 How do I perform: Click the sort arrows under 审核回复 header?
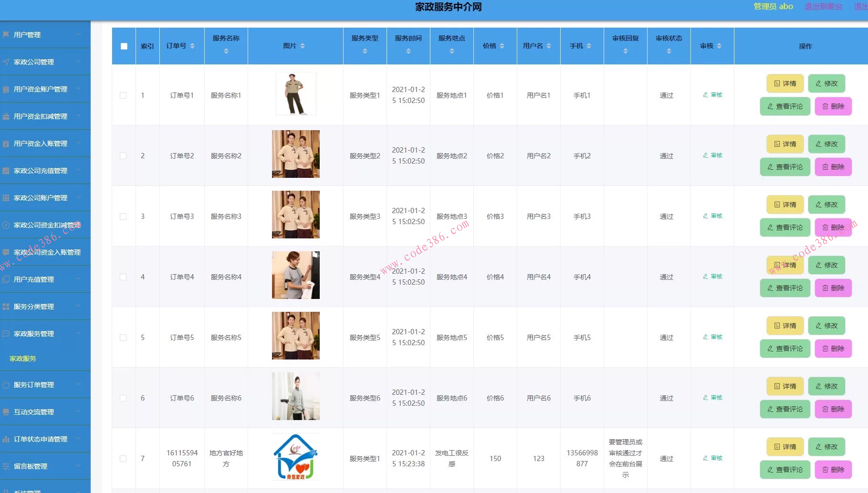(626, 51)
